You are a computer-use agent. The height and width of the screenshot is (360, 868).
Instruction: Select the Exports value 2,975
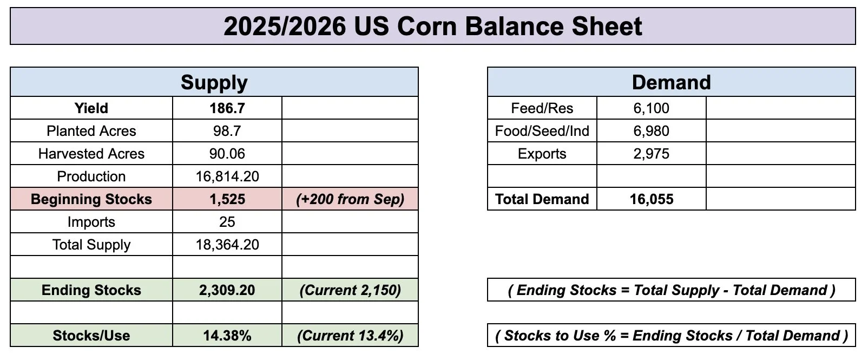coord(652,154)
